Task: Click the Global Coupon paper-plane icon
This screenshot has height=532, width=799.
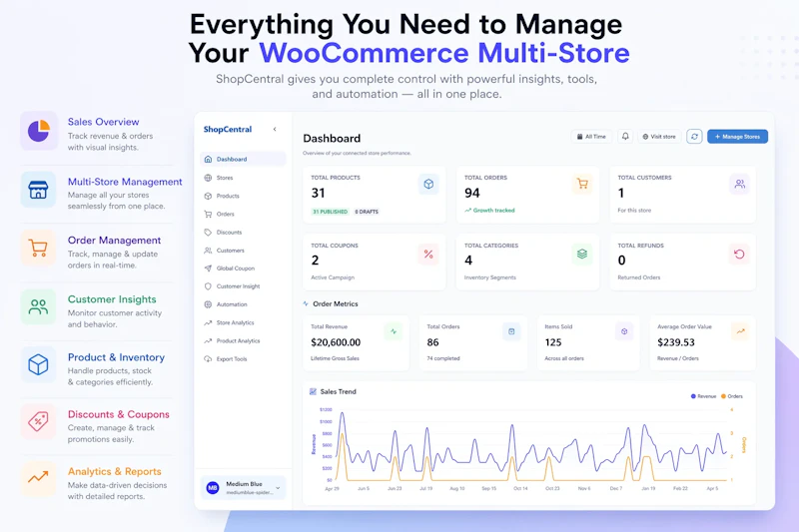Action: point(208,268)
